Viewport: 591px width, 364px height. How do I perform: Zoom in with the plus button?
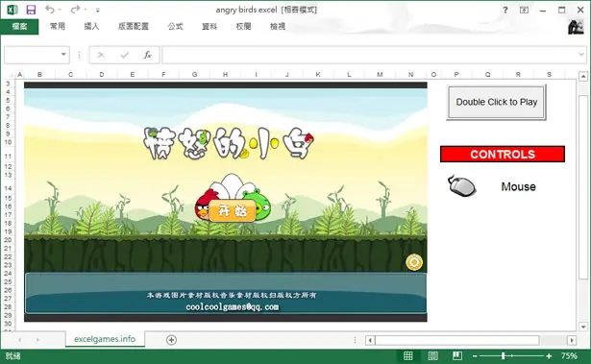[x=549, y=356]
